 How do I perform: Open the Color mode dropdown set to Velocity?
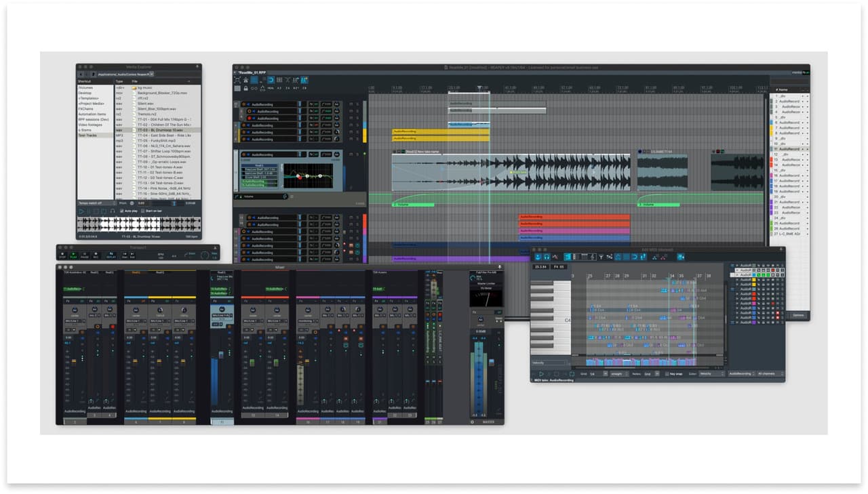click(710, 375)
